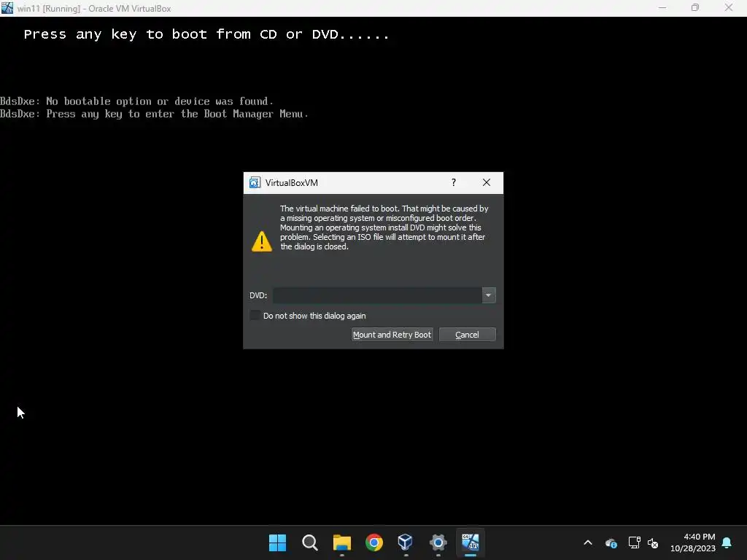Screen dimensions: 747x560
Task: Click the 'DVD:' label in dialog
Action: pyautogui.click(x=258, y=295)
